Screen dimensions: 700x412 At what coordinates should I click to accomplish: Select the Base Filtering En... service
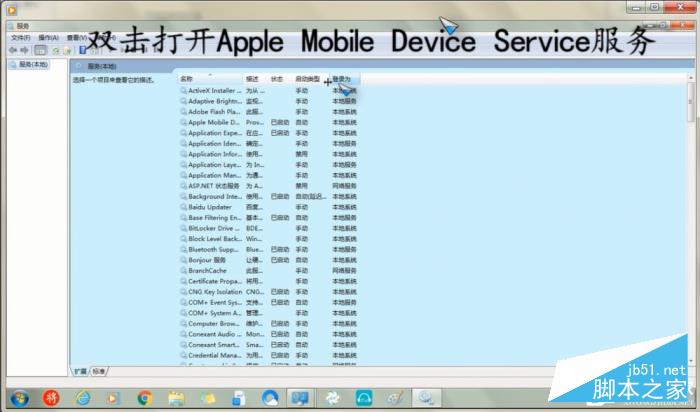click(x=268, y=218)
